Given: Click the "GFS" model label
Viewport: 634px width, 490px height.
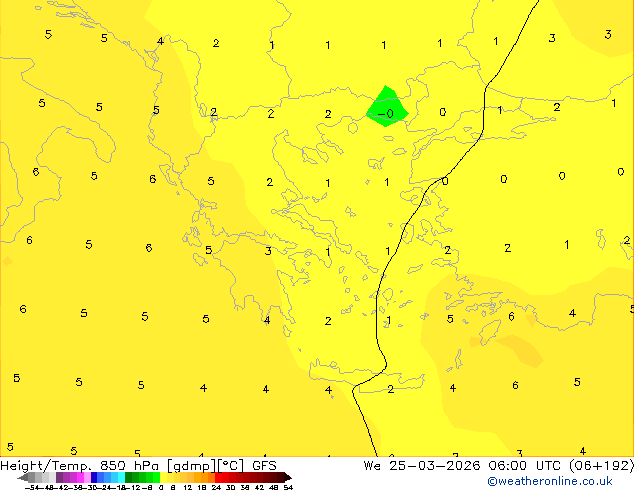Looking at the screenshot, I should (x=264, y=465).
